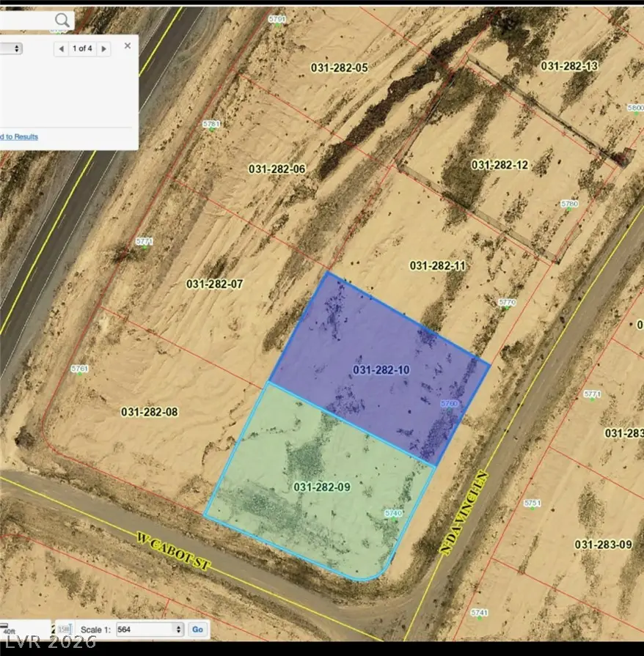
Task: Click the 'd to Results' link
Action: click(x=19, y=137)
